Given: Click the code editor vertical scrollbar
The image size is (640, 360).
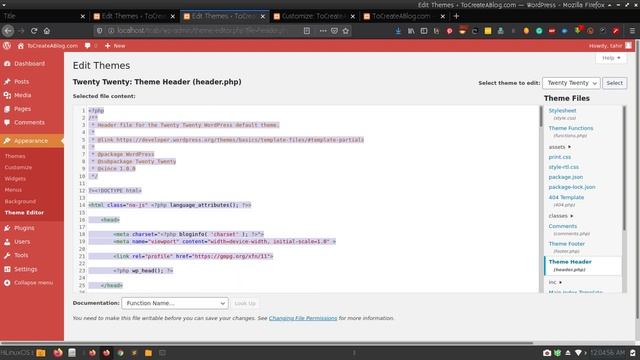Looking at the screenshot, I should click(541, 116).
